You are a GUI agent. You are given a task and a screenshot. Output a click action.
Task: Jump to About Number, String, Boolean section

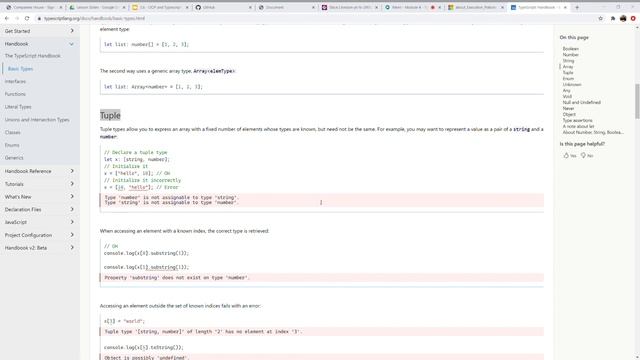[x=593, y=133]
